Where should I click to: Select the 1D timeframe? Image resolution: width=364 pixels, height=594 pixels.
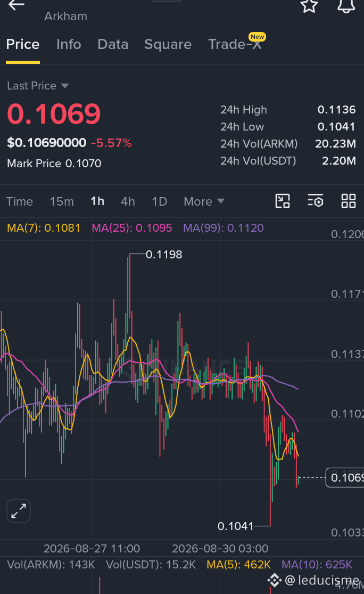pyautogui.click(x=159, y=201)
